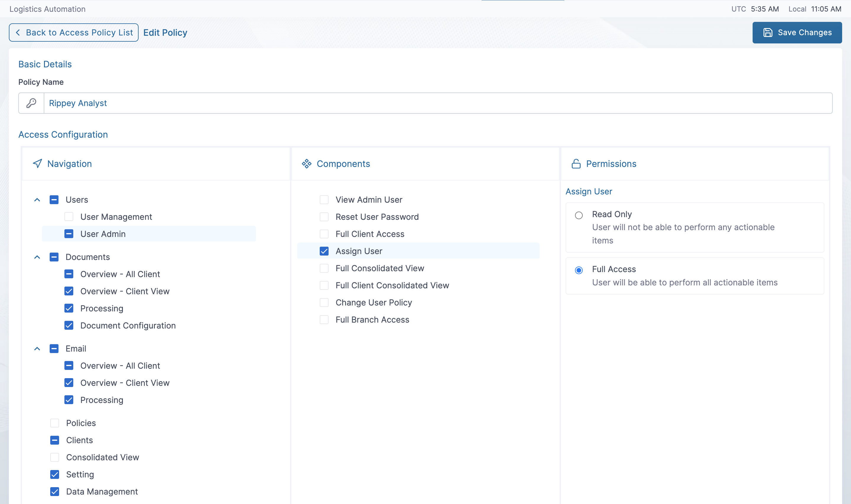The width and height of the screenshot is (851, 504).
Task: Toggle the Users indeterminate checkbox
Action: pyautogui.click(x=54, y=200)
